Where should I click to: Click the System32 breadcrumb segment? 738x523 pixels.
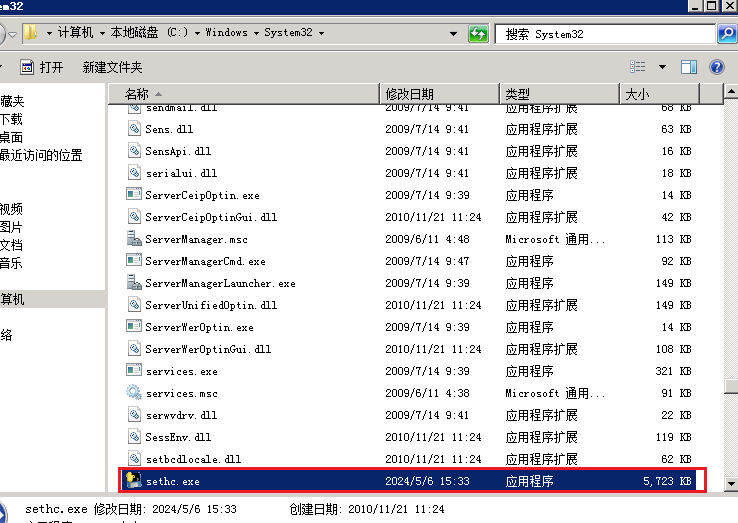tap(288, 32)
